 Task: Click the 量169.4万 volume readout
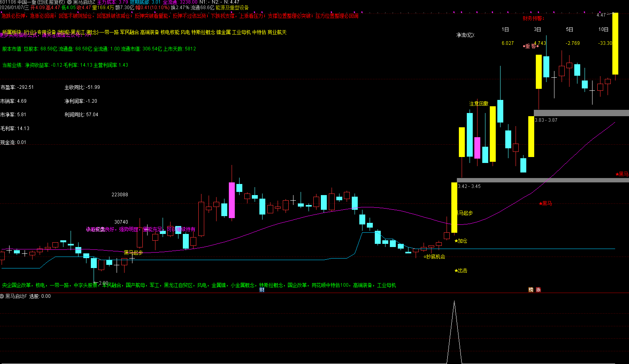pos(103,8)
